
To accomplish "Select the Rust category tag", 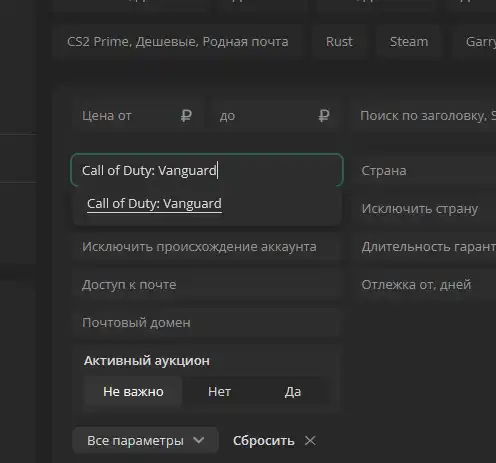I will (339, 42).
